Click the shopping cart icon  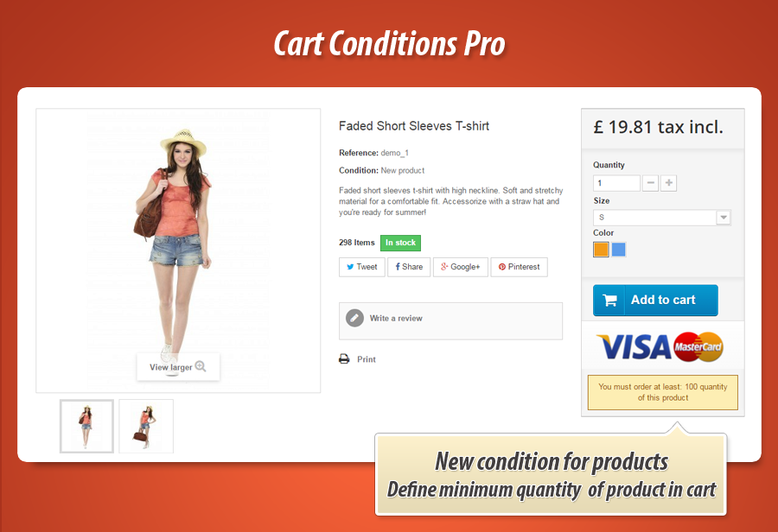coord(609,300)
